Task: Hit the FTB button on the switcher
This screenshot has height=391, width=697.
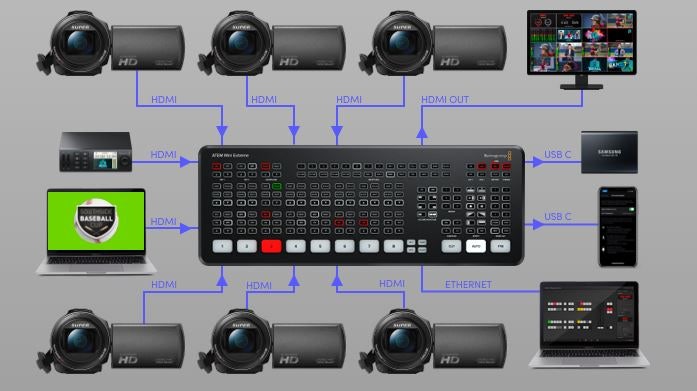Action: (500, 246)
